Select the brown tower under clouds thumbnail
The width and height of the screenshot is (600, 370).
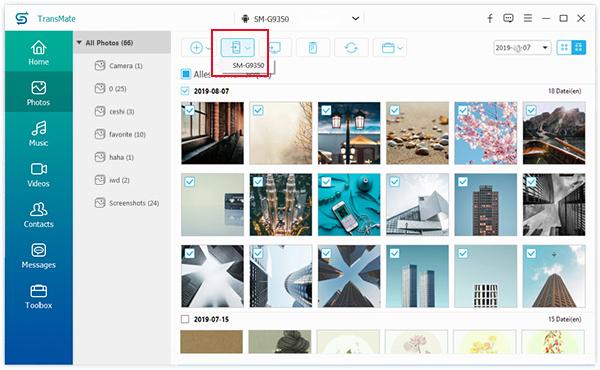click(554, 276)
